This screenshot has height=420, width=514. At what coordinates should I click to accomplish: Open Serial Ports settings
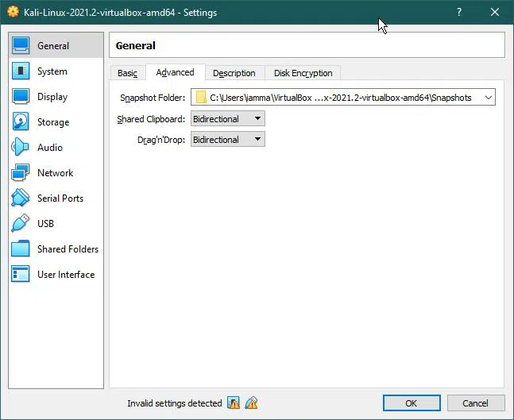pos(56,198)
